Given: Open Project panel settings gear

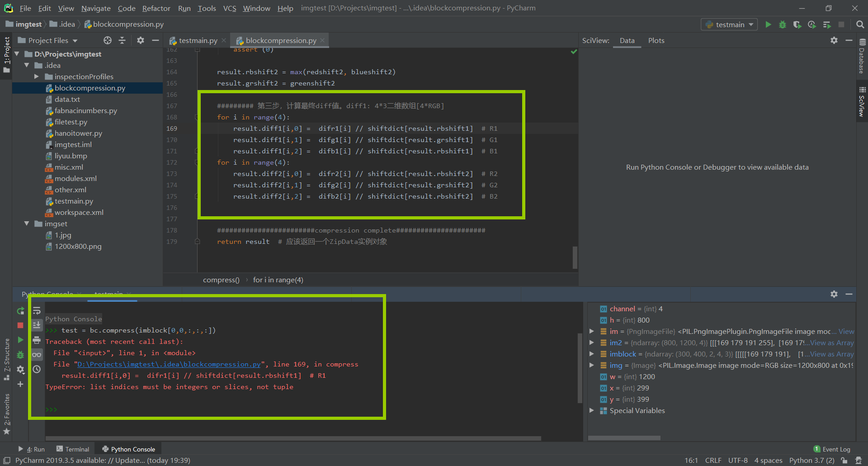Looking at the screenshot, I should tap(141, 40).
